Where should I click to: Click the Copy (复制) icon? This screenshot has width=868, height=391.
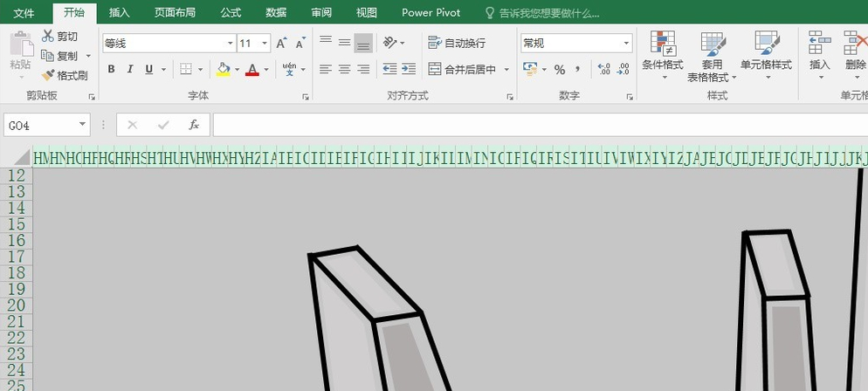pos(48,56)
